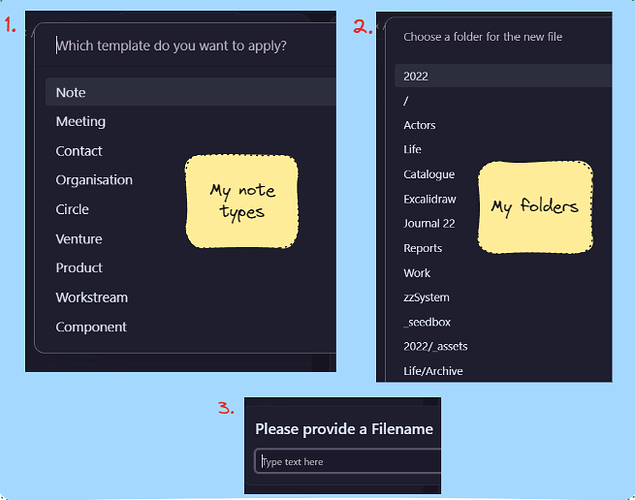This screenshot has width=635, height=500.
Task: Focus the Filename text input
Action: click(x=348, y=461)
